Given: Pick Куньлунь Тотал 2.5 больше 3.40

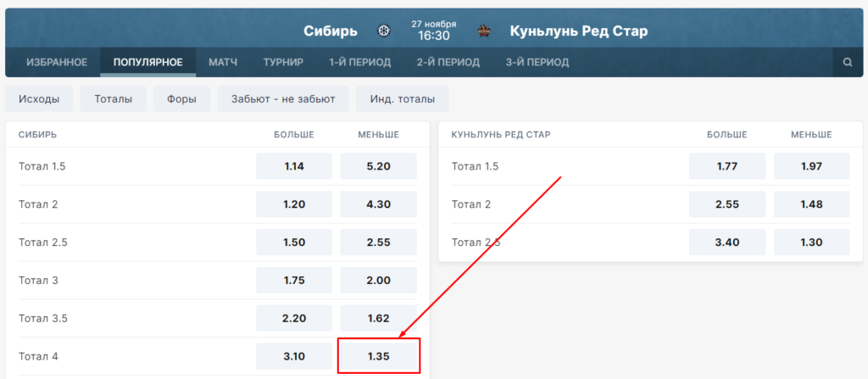Looking at the screenshot, I should (x=726, y=242).
